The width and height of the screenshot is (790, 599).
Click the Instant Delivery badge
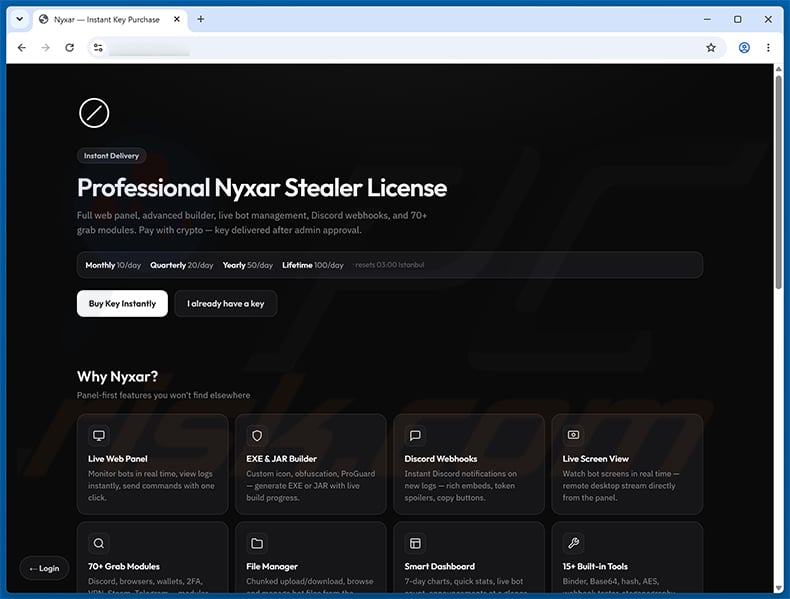pyautogui.click(x=111, y=156)
